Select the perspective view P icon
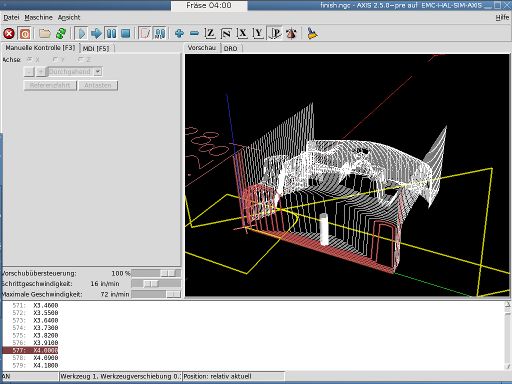Viewport: 512px width, 384px height. point(275,33)
